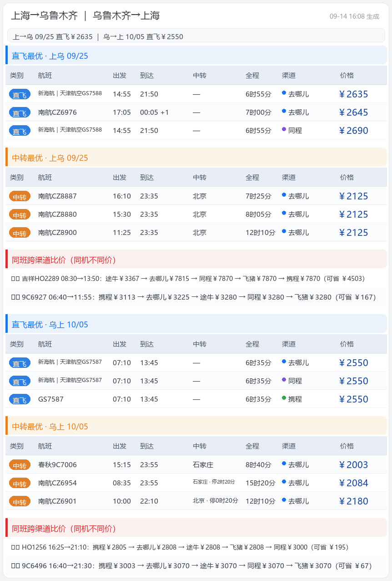The height and width of the screenshot is (581, 392).
Task: Select the ￥2690 price via 同程
Action: click(x=354, y=131)
